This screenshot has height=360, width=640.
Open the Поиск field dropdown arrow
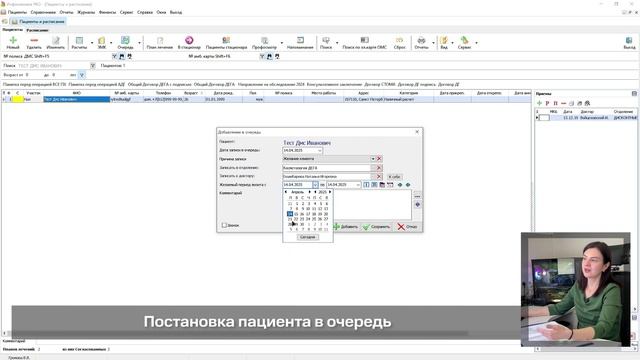pos(93,66)
